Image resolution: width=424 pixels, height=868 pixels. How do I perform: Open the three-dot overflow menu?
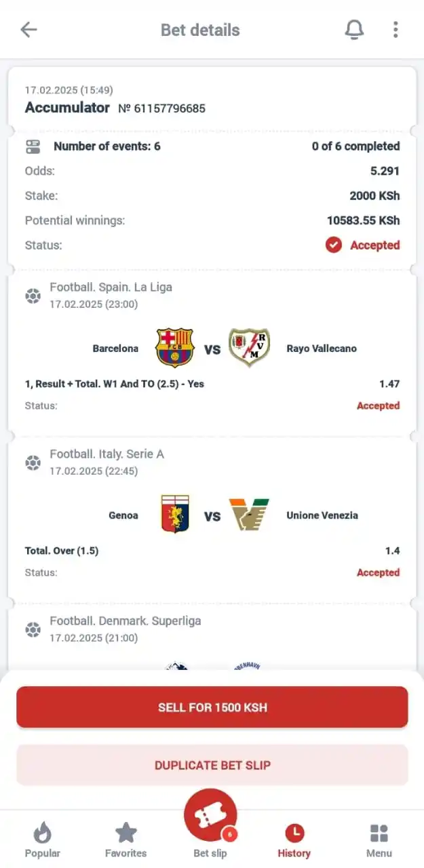pos(396,29)
